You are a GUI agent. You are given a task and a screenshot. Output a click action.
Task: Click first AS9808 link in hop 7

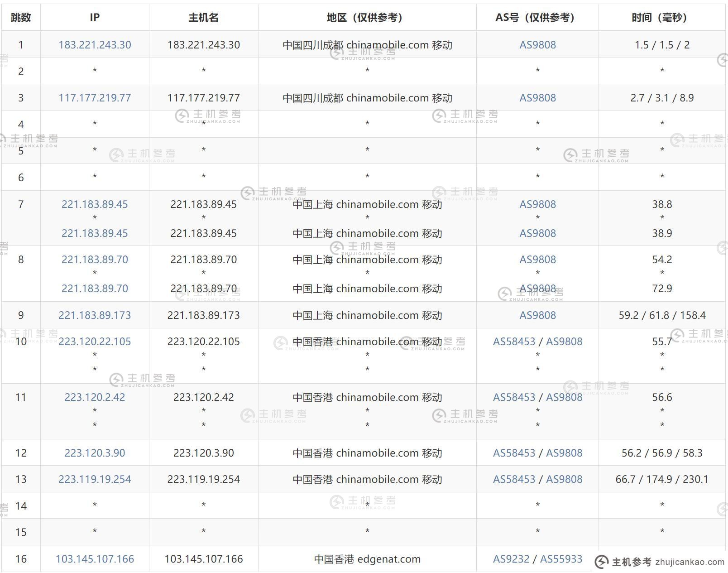pos(537,204)
